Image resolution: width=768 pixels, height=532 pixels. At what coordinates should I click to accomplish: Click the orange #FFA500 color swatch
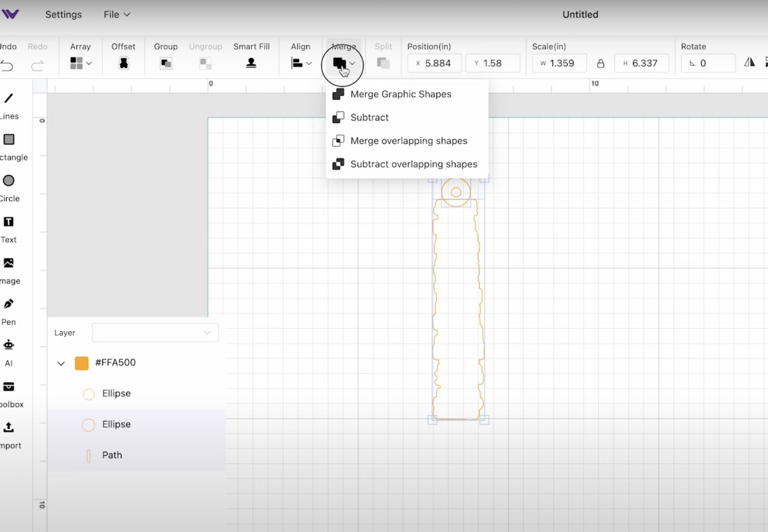point(81,363)
